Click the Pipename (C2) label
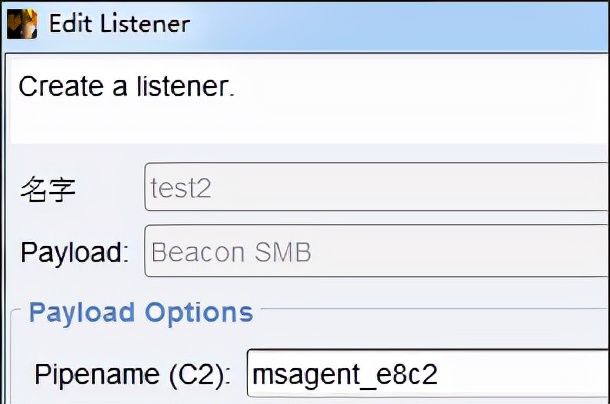Image resolution: width=610 pixels, height=404 pixels. tap(133, 375)
